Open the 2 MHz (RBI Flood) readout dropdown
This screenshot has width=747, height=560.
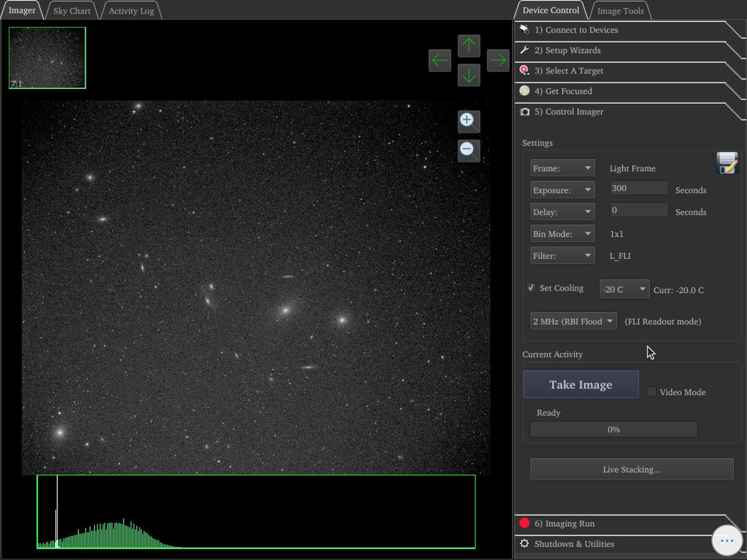click(573, 321)
